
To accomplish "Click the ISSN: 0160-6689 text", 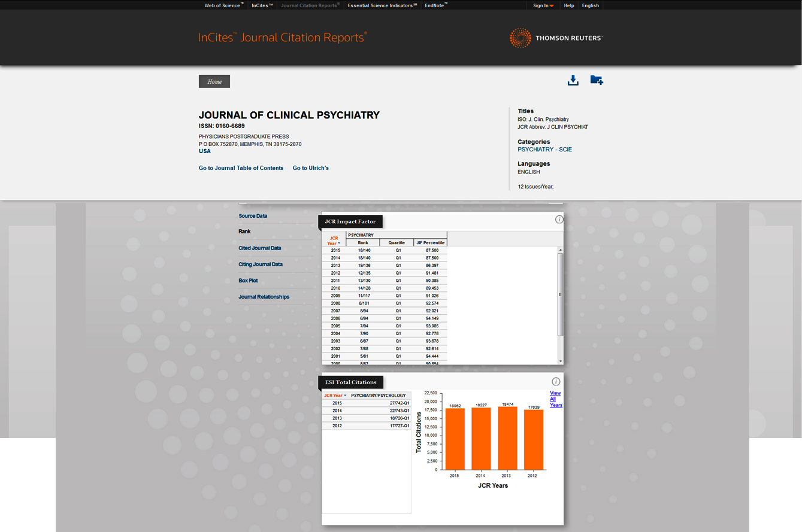I will [222, 126].
